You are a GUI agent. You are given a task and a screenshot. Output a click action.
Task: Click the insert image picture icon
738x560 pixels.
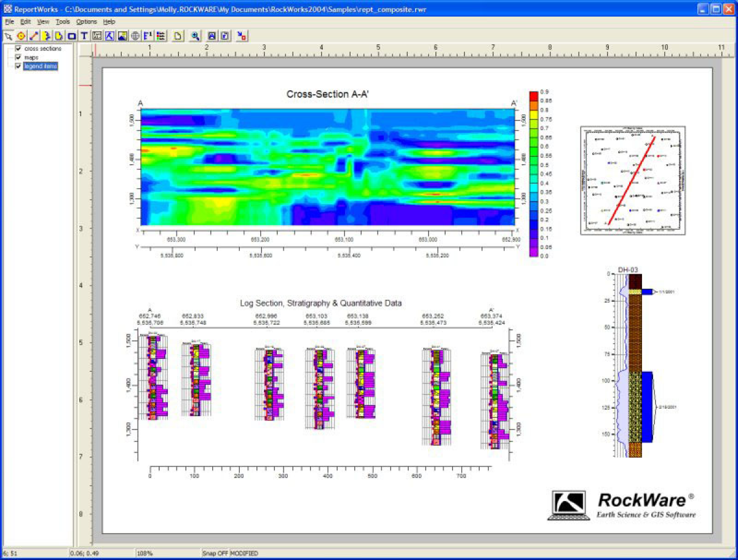[122, 36]
